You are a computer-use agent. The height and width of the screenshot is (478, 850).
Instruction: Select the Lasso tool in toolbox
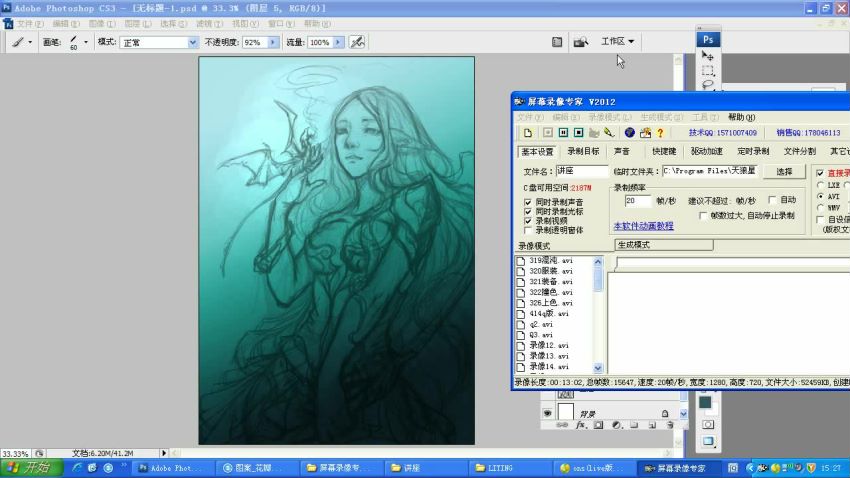(707, 84)
